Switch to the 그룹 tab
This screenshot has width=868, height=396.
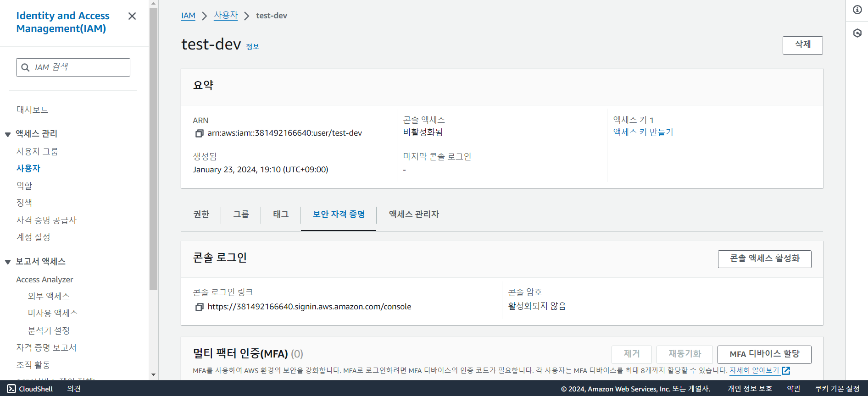click(241, 214)
